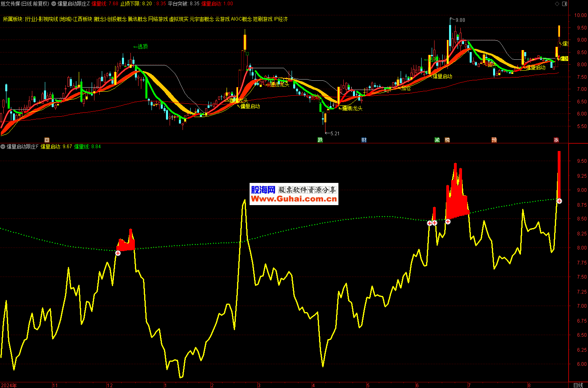Click the diamond icon at top right
Screen dimensions: 588x388
click(x=557, y=4)
